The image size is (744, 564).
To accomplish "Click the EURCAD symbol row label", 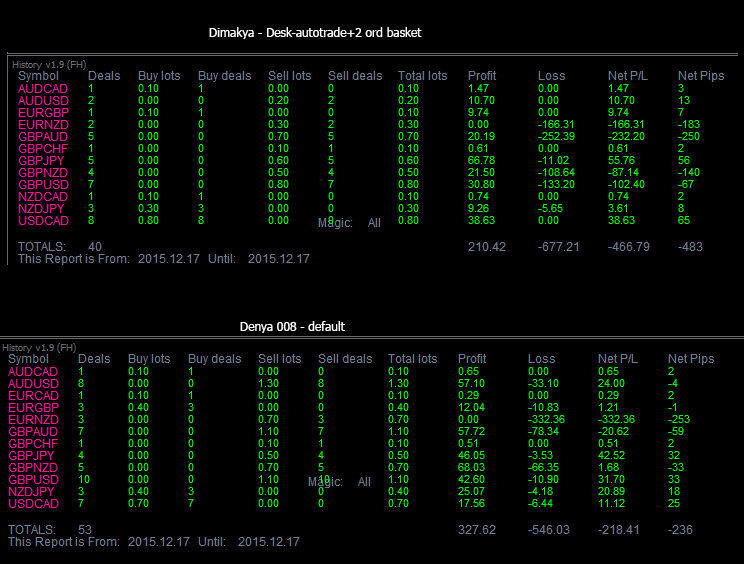I will click(x=33, y=396).
